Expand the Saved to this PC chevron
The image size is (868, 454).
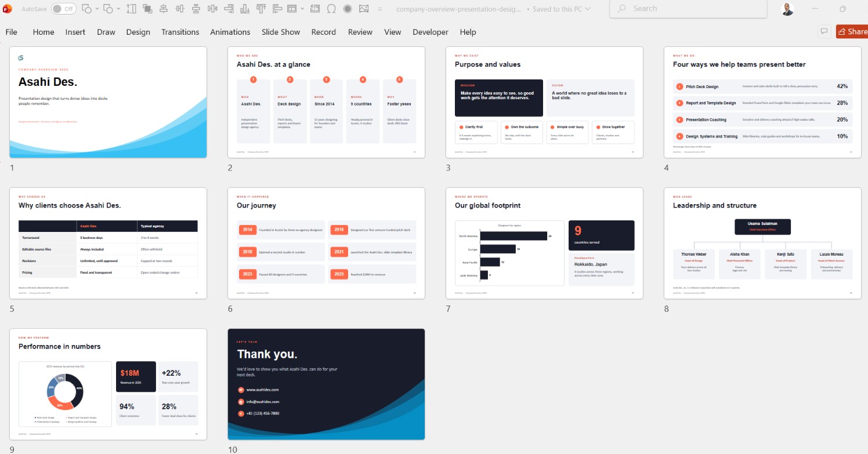click(588, 9)
